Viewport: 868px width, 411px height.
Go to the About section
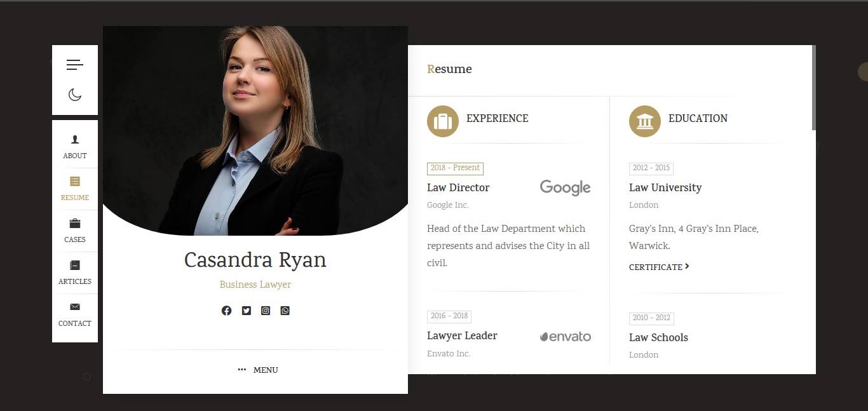point(75,147)
